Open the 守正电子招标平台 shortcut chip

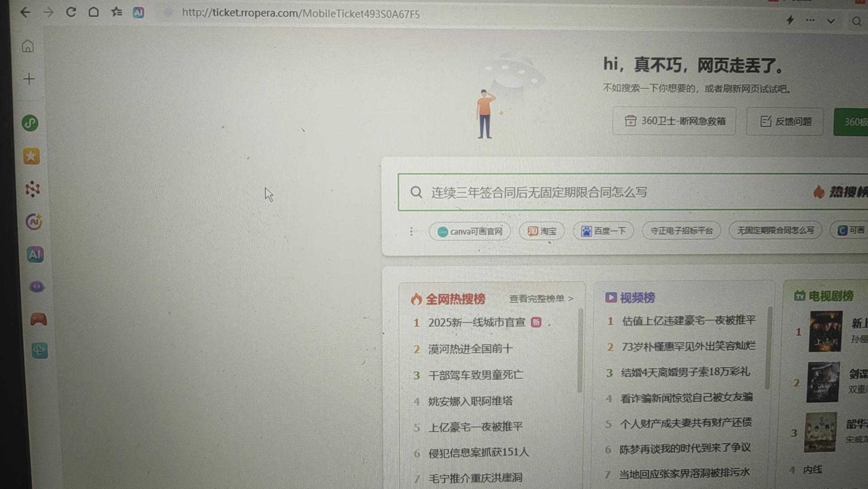(x=681, y=230)
